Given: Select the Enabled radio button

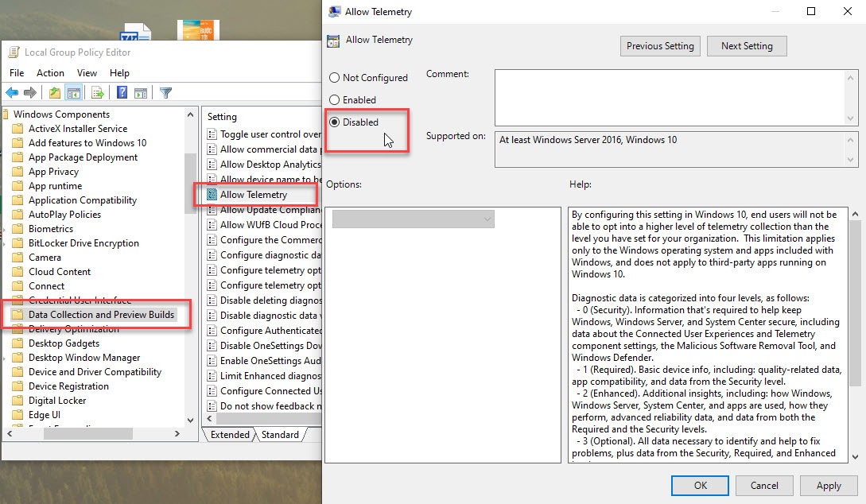Looking at the screenshot, I should [x=334, y=100].
